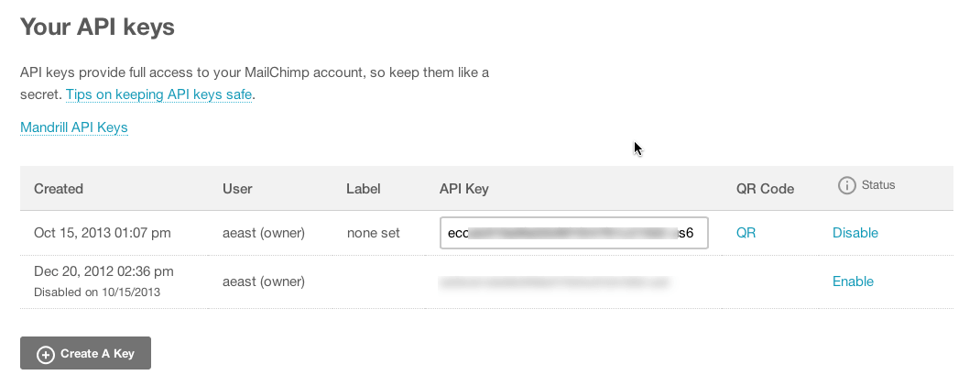This screenshot has height=375, width=980.
Task: Click the blurred disabled API key in second row
Action: [554, 282]
